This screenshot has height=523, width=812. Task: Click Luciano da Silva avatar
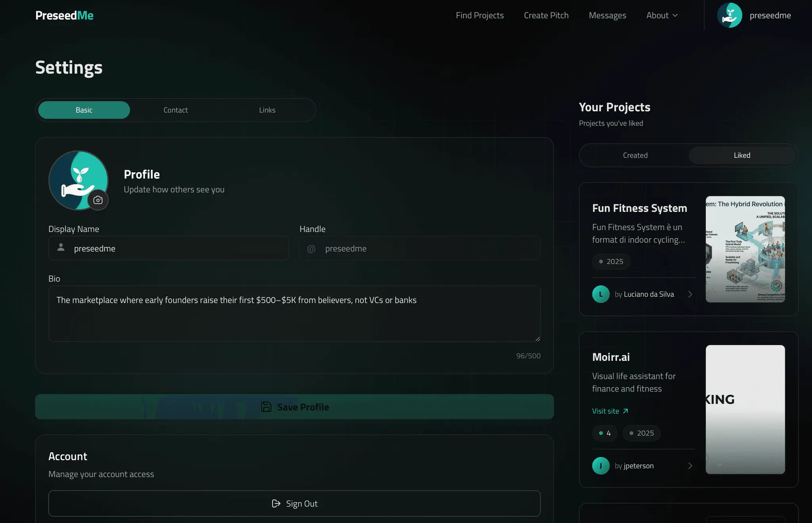tap(601, 294)
